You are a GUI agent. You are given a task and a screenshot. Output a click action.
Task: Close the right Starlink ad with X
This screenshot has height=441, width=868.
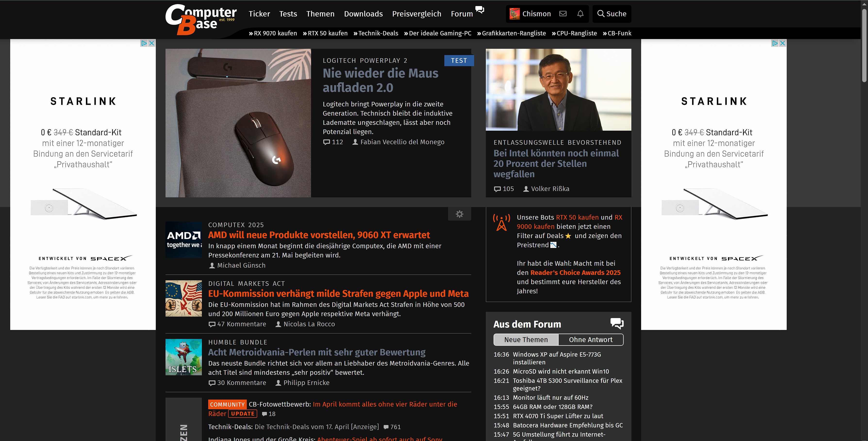(x=782, y=43)
